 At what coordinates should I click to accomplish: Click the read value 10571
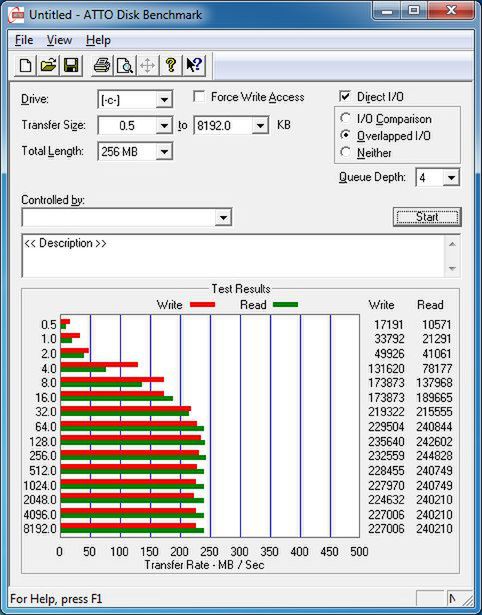pos(437,325)
